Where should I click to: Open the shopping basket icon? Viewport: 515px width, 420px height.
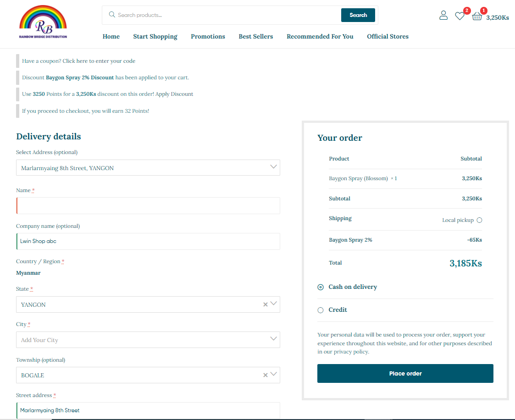pyautogui.click(x=477, y=16)
